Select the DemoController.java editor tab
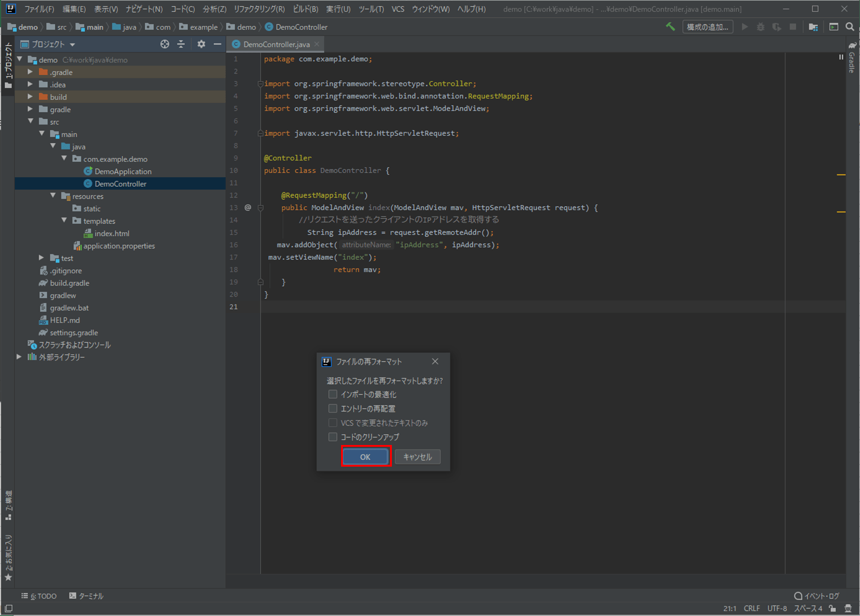 [276, 44]
